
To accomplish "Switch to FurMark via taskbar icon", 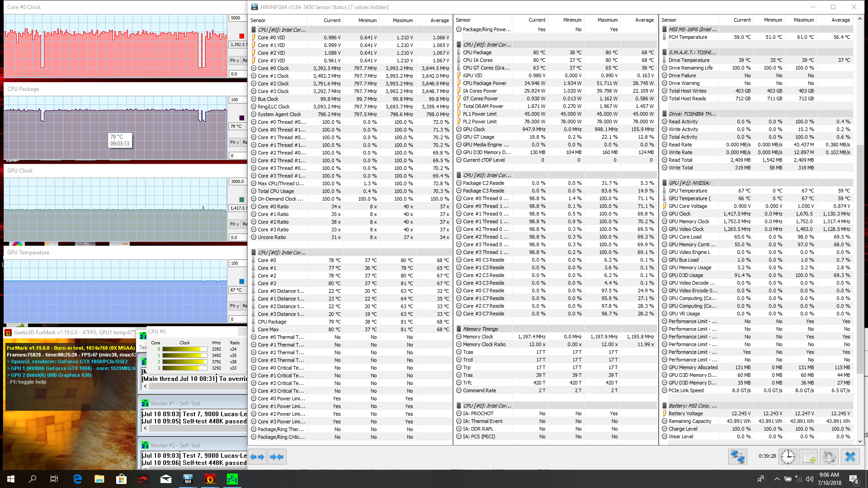I will point(210,479).
